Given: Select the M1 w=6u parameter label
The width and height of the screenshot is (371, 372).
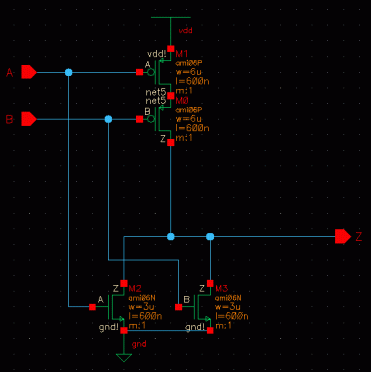Looking at the screenshot, I should [189, 72].
